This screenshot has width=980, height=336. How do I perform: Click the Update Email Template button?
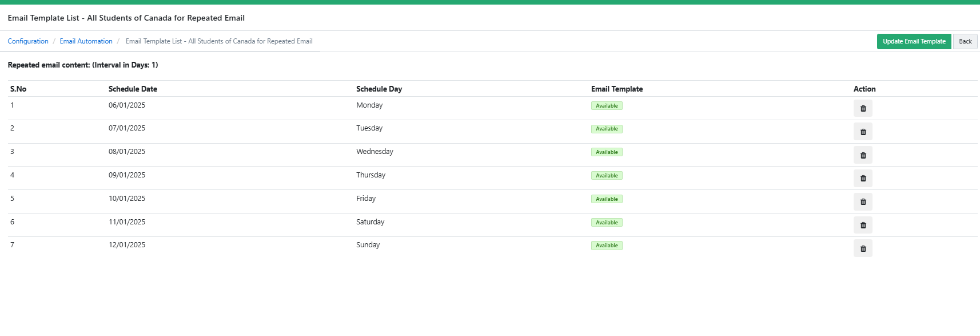[x=914, y=41]
